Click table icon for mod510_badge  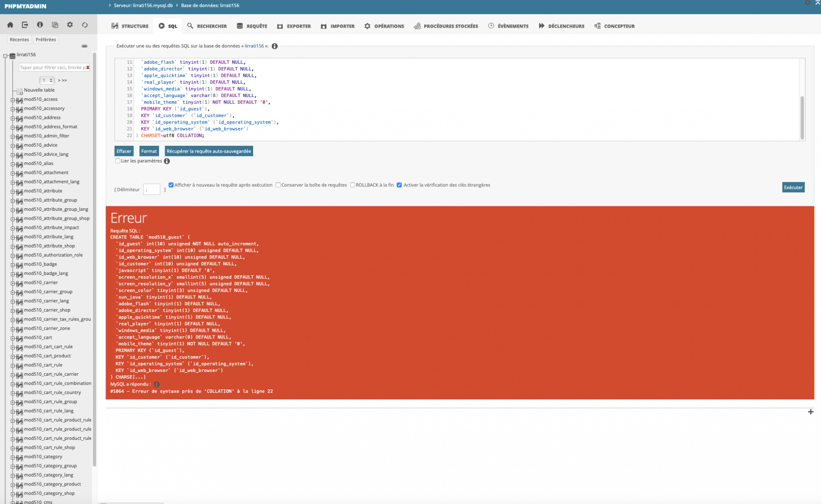click(x=19, y=265)
